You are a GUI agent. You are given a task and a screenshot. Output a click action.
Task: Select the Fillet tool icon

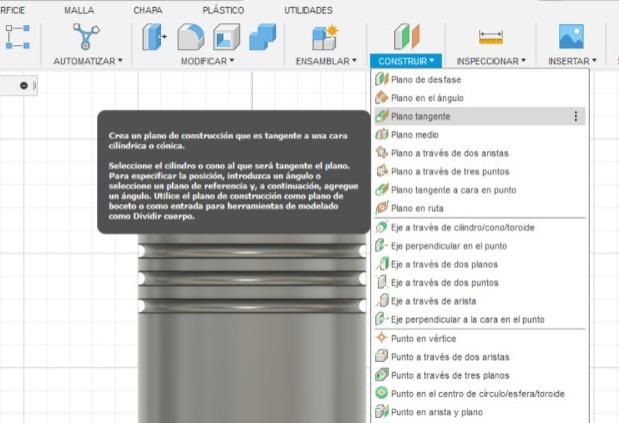(191, 37)
